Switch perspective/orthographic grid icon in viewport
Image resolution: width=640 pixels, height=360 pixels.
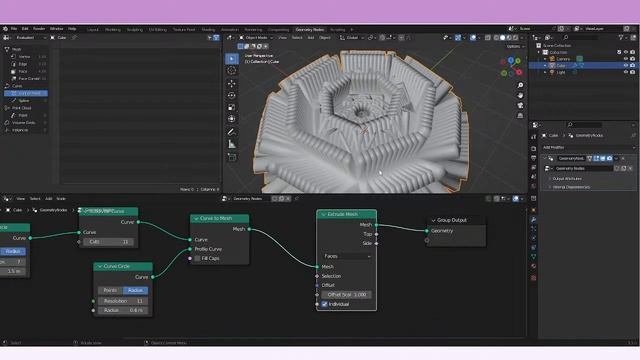pyautogui.click(x=520, y=116)
